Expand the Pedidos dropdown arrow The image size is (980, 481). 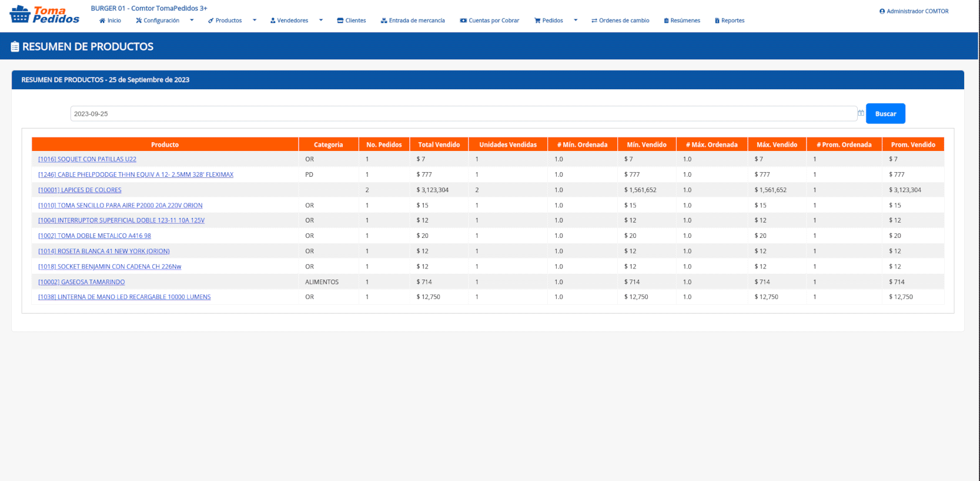(576, 21)
